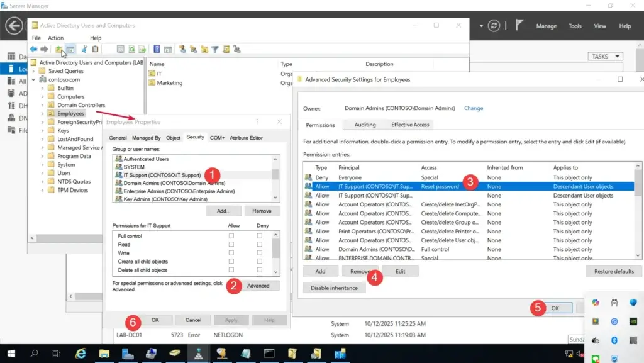Select the Reset password permission entry
This screenshot has height=363, width=644.
coord(438,186)
